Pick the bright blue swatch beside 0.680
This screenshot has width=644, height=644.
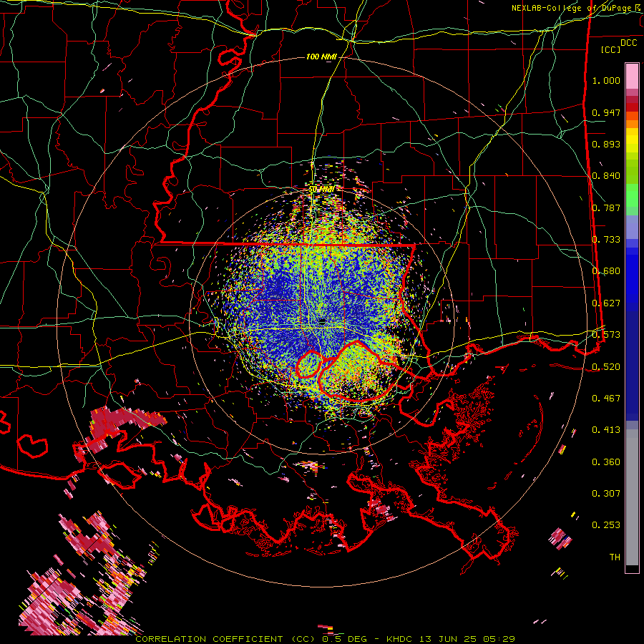(632, 275)
